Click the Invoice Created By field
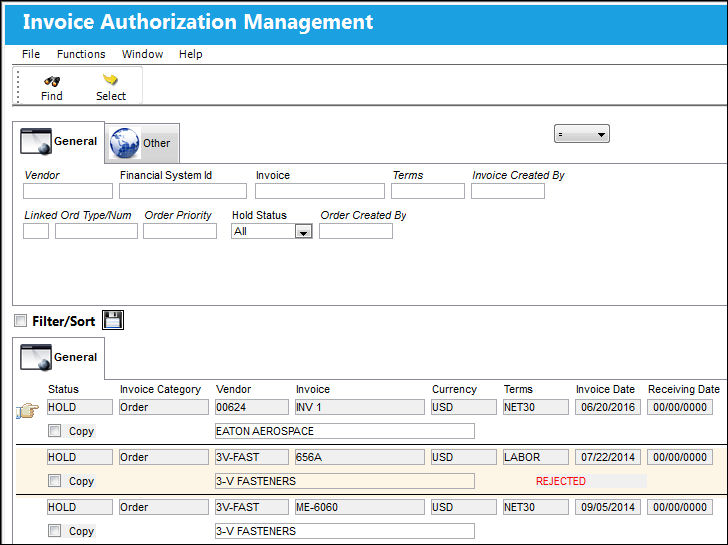Screen dimensions: 728x545 (x=508, y=191)
